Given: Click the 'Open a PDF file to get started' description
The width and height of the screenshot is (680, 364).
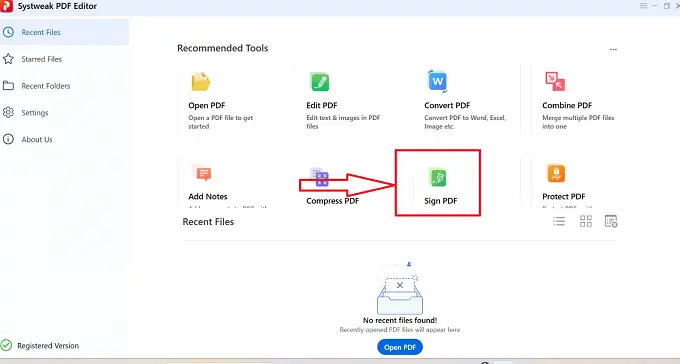Looking at the screenshot, I should (220, 122).
